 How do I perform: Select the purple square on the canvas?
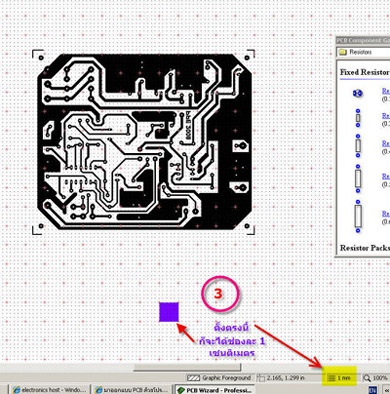[169, 312]
